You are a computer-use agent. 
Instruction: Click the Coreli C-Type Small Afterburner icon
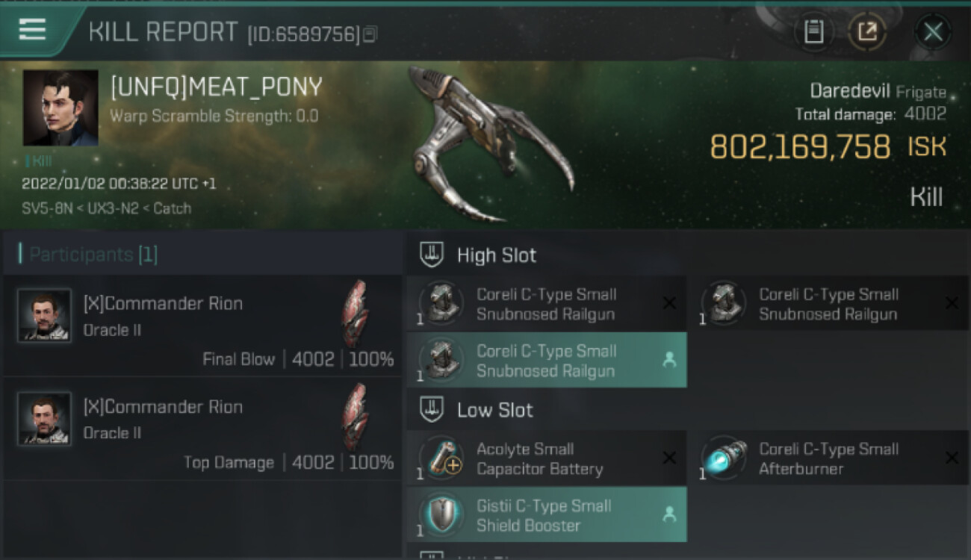click(x=725, y=458)
